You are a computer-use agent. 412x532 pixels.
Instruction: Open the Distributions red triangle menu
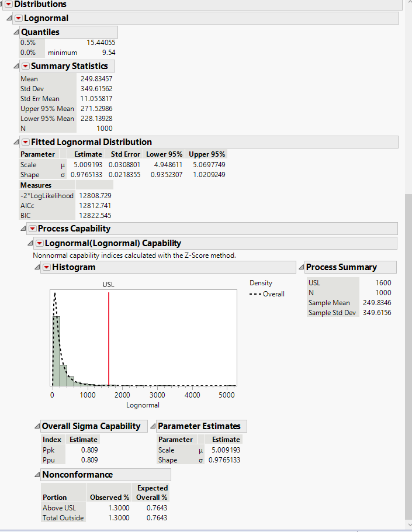tap(8, 4)
